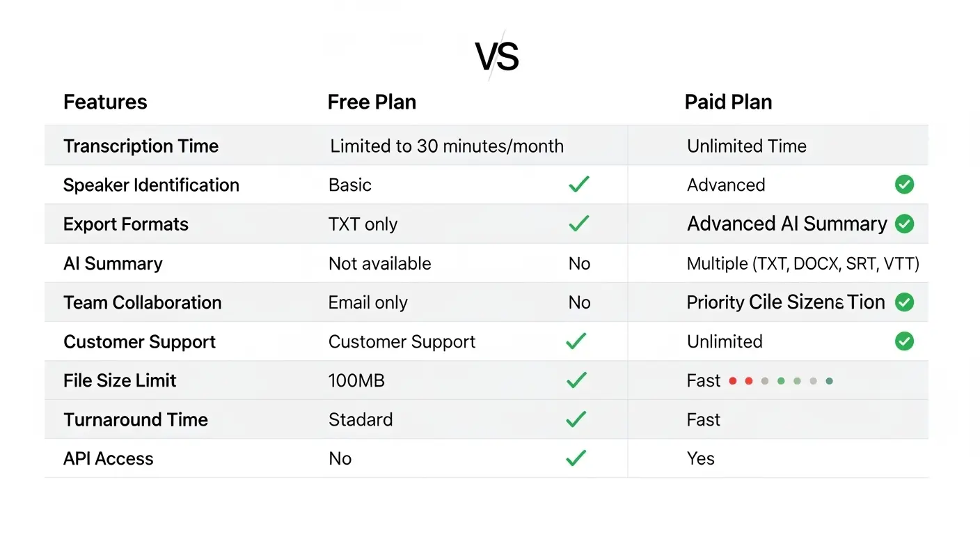
Task: Click checkmark in Stadard turnaround row
Action: coord(576,419)
